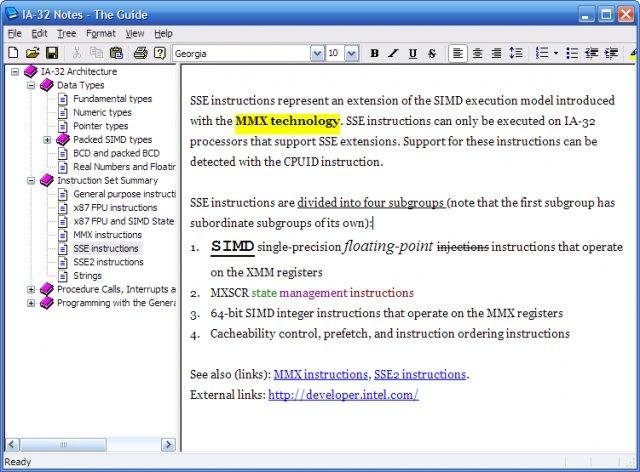Toggle Italic formatting
The image size is (640, 472).
point(393,53)
